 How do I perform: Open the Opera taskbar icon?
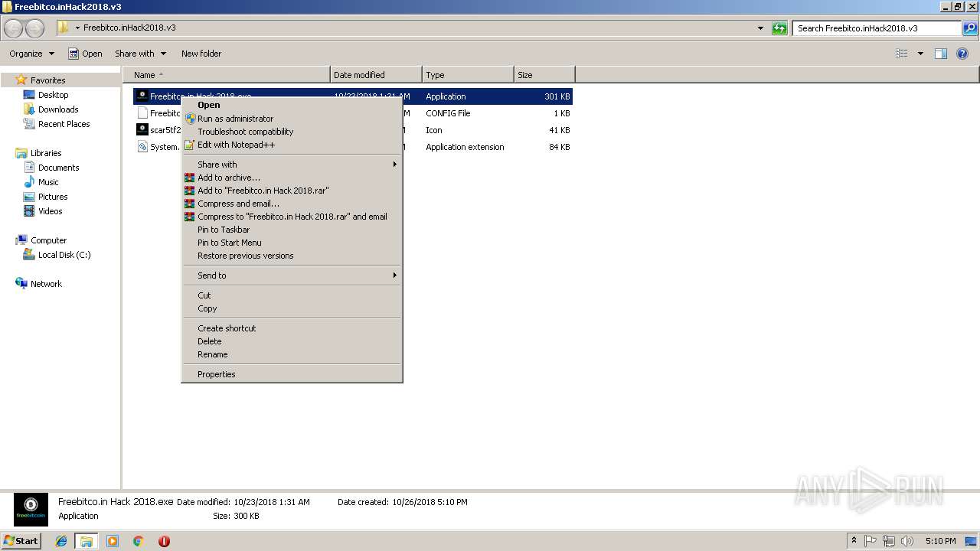[x=164, y=541]
